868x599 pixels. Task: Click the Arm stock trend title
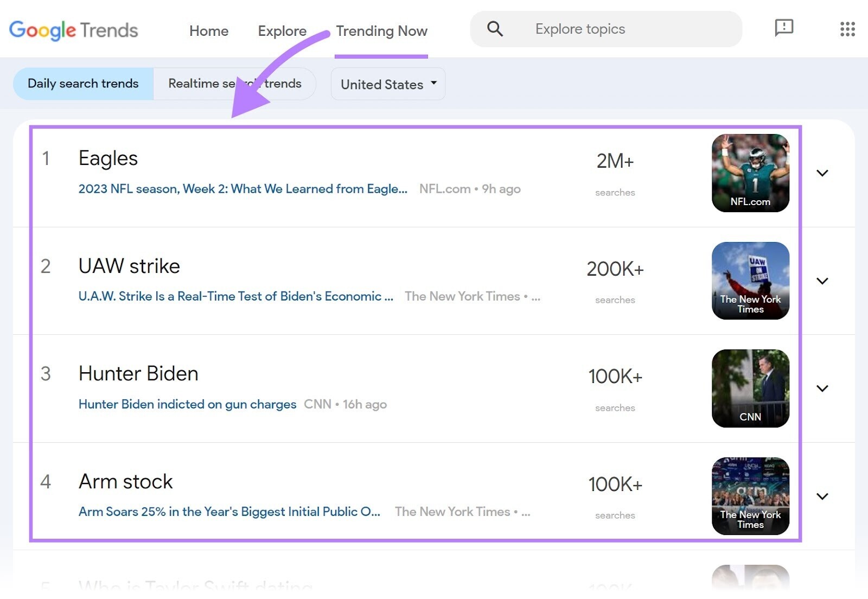[125, 482]
